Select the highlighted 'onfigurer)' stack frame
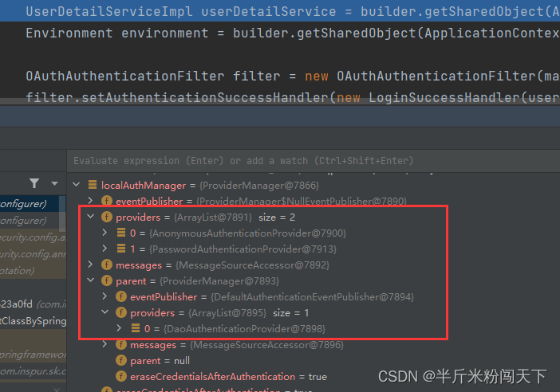The width and height of the screenshot is (560, 392). (x=32, y=204)
